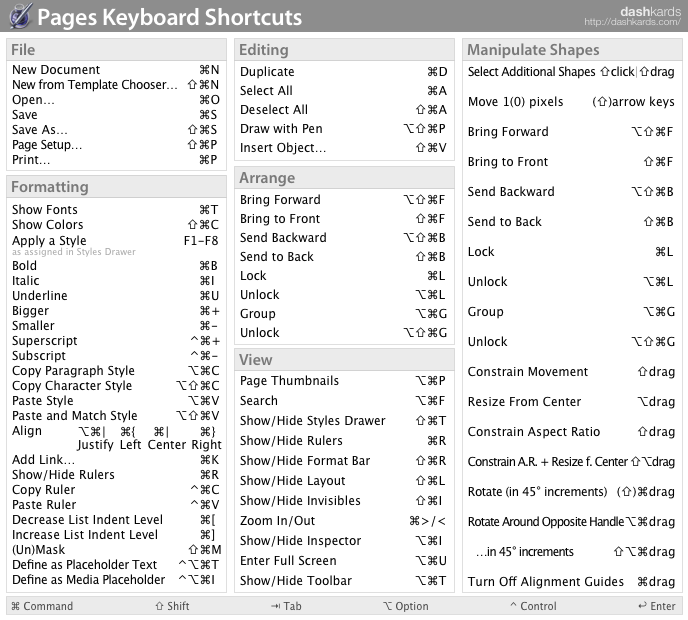Screen dimensions: 688x620
Task: Click the Command symbol legend entry
Action: pyautogui.click(x=42, y=606)
